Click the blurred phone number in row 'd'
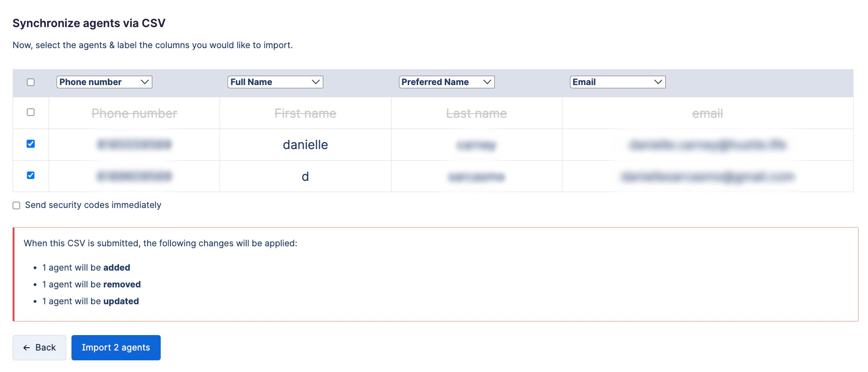Image resolution: width=868 pixels, height=372 pixels. (x=135, y=176)
